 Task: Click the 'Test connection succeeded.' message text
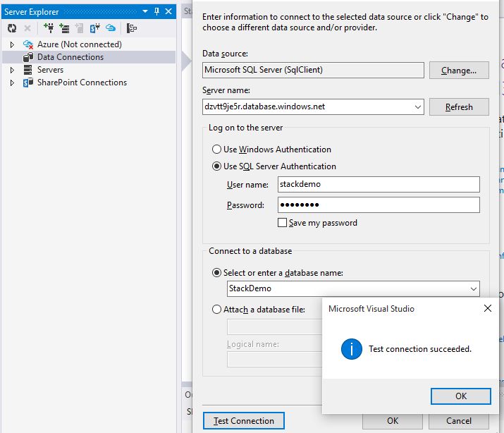point(420,349)
